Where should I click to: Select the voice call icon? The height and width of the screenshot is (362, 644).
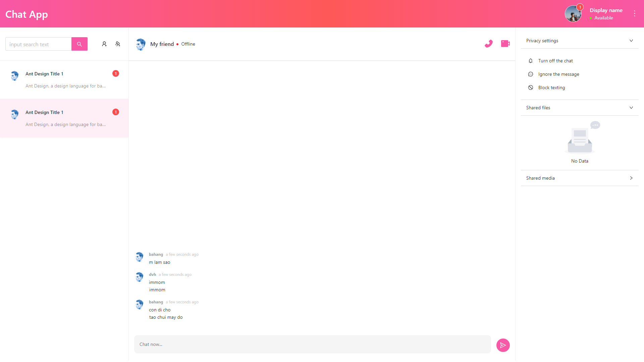[489, 44]
